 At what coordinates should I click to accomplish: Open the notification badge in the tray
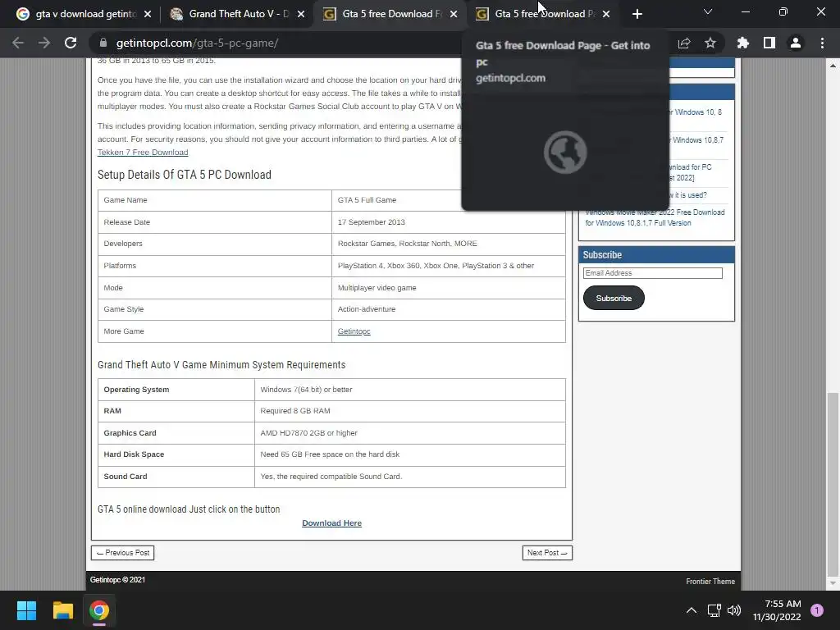point(817,610)
